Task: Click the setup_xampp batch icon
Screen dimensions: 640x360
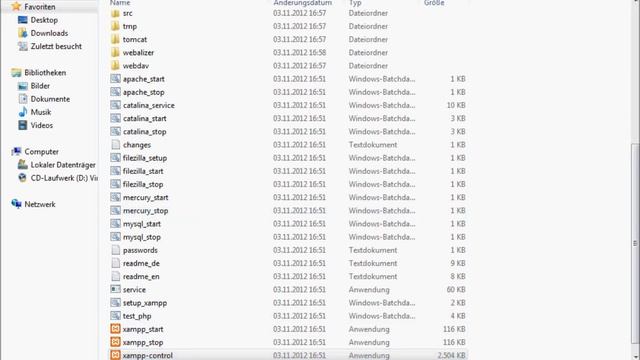Action: coord(116,302)
